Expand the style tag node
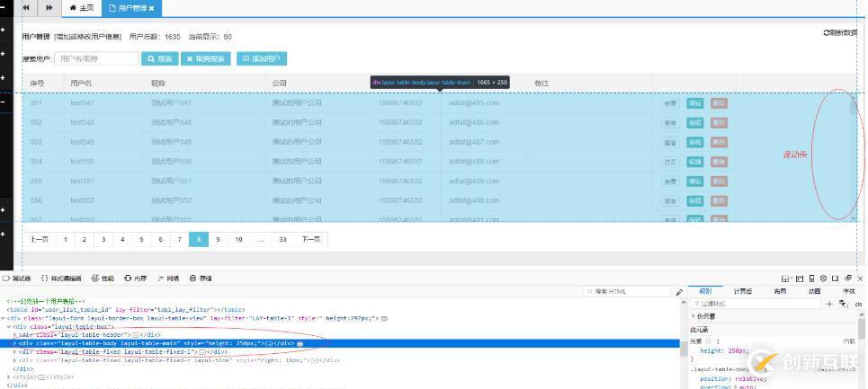The image size is (868, 389). 9,376
